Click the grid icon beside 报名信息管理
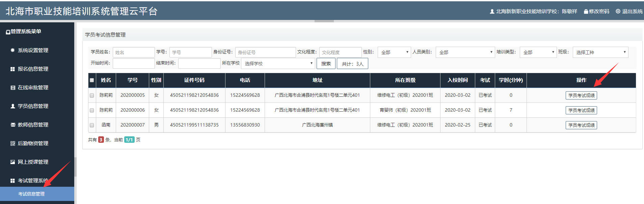This screenshot has height=204, width=644. click(12, 69)
